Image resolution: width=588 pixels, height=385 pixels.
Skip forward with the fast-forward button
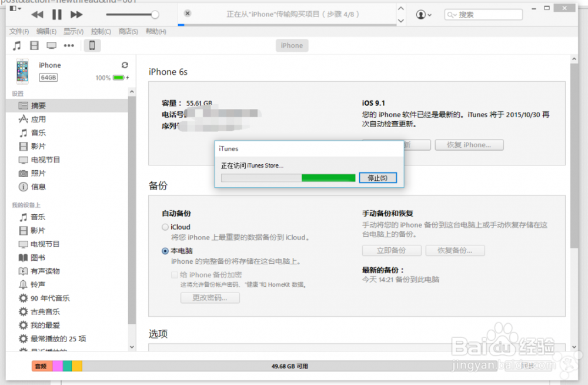click(x=76, y=15)
